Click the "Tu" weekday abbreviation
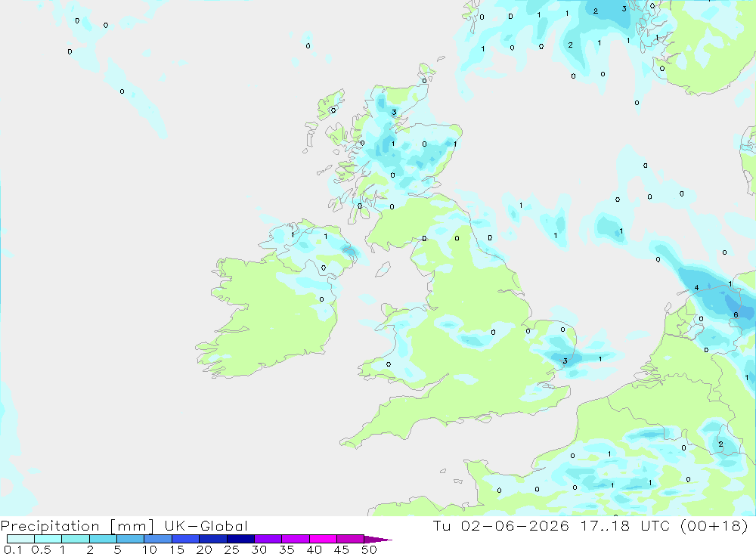The width and height of the screenshot is (756, 554). click(x=442, y=525)
